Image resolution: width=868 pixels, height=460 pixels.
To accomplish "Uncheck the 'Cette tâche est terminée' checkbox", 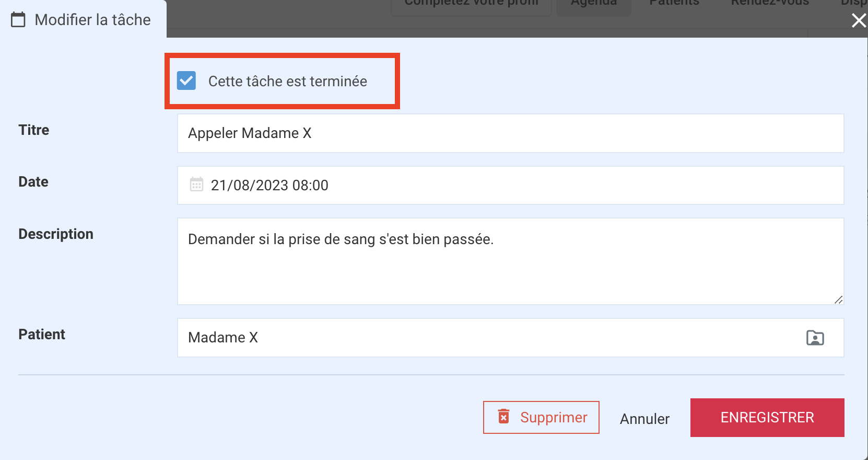I will click(x=186, y=81).
